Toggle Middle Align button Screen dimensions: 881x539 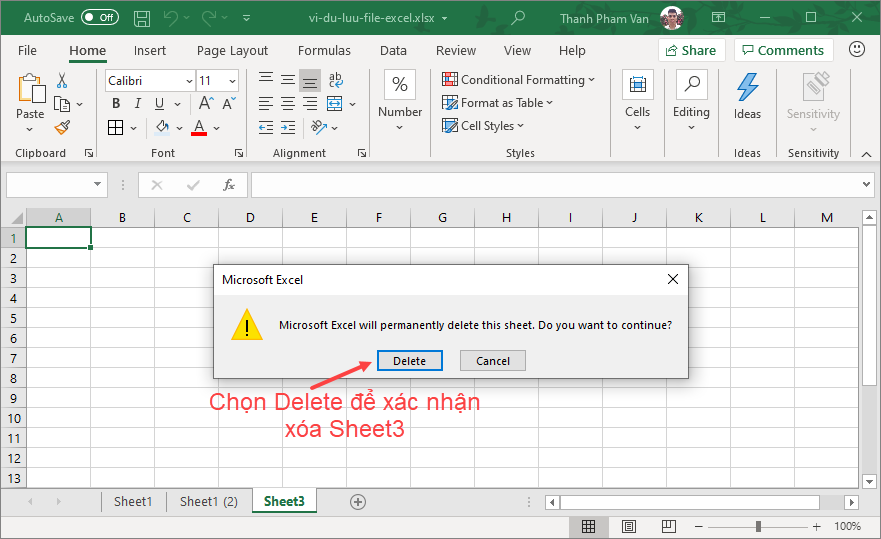click(288, 80)
